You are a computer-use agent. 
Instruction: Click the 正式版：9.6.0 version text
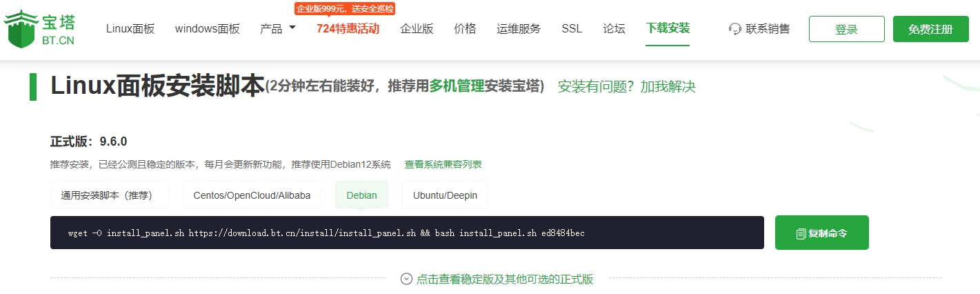(89, 141)
